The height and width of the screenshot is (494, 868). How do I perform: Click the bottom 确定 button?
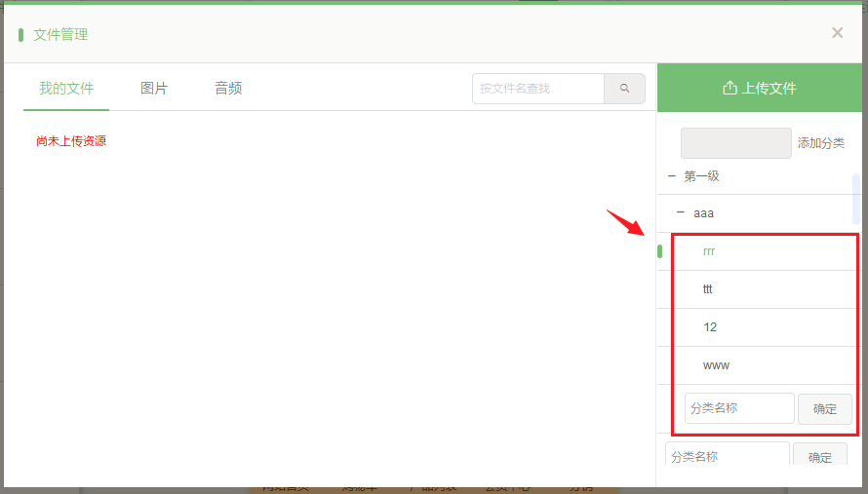(x=819, y=454)
